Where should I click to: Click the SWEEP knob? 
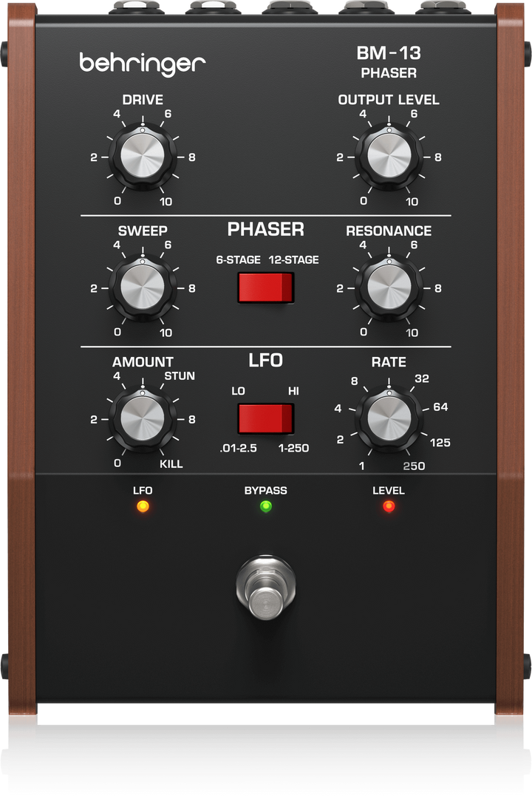pos(143,288)
